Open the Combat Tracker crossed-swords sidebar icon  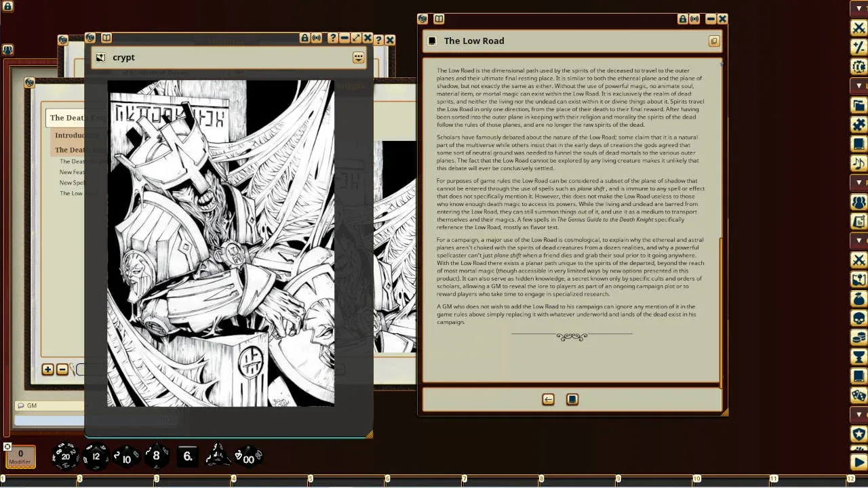[859, 28]
